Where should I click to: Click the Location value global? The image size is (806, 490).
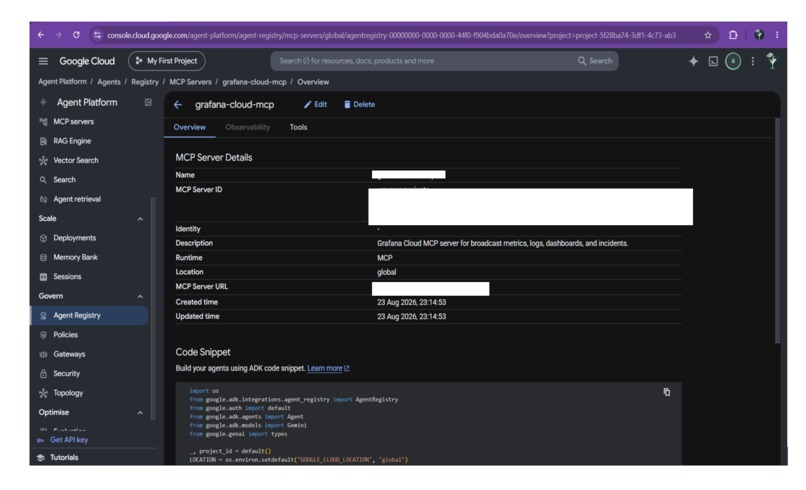387,273
